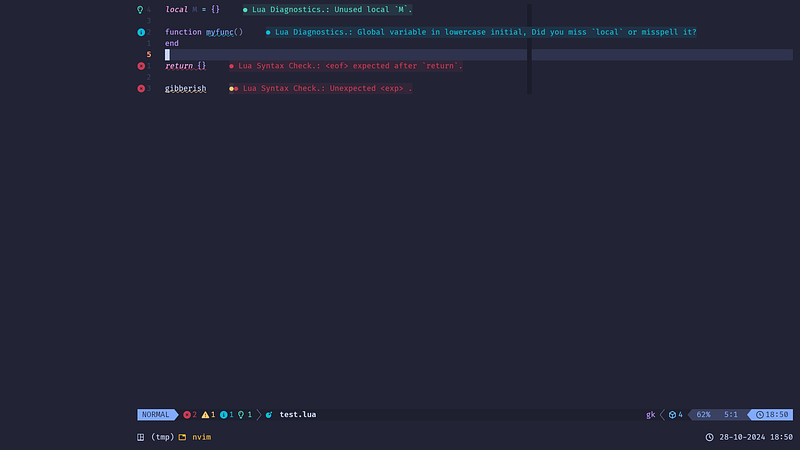Click the 'Global variable in lowercase initial' diagnostic
This screenshot has height=450, width=800.
[481, 32]
